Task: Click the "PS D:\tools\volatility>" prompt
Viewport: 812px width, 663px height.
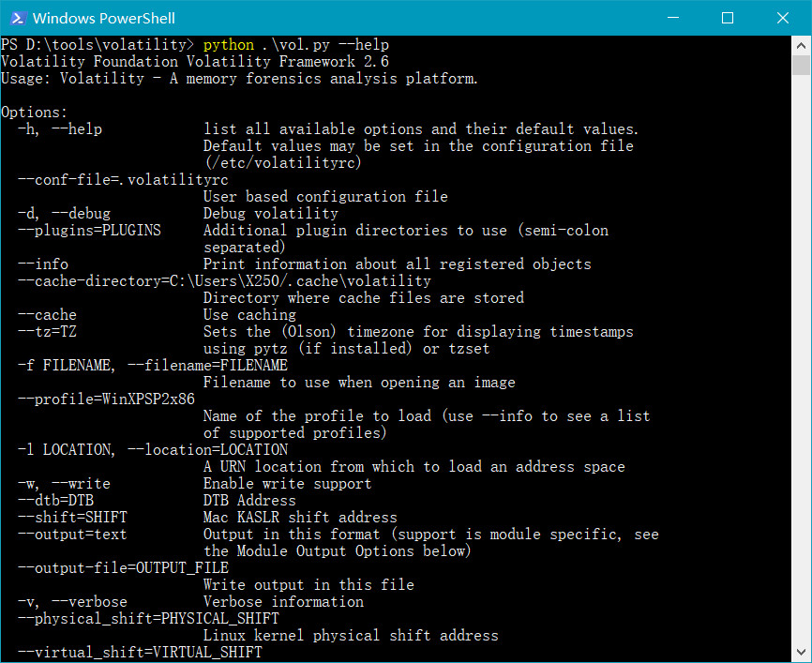Action: point(98,45)
